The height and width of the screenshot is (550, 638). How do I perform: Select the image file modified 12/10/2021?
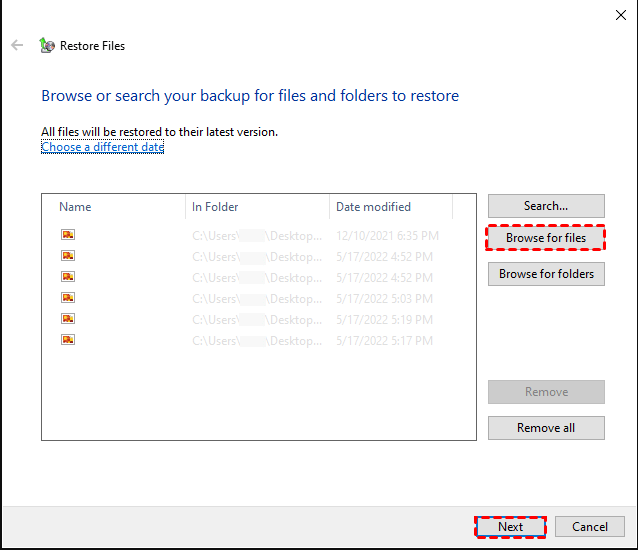(x=68, y=235)
